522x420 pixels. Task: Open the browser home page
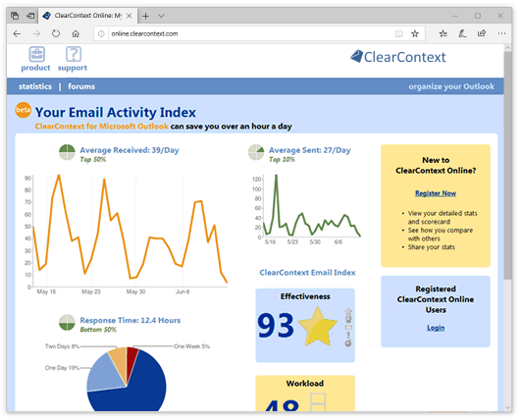click(76, 33)
